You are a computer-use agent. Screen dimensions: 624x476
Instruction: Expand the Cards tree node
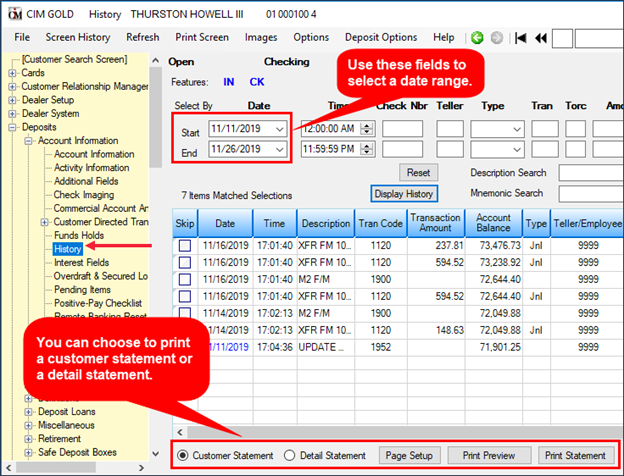pyautogui.click(x=12, y=73)
